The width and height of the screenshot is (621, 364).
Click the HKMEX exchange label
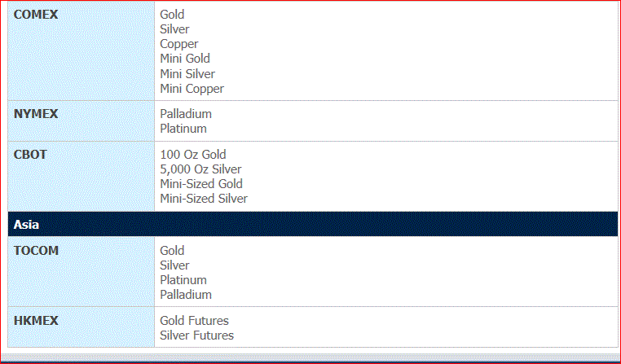tap(36, 321)
